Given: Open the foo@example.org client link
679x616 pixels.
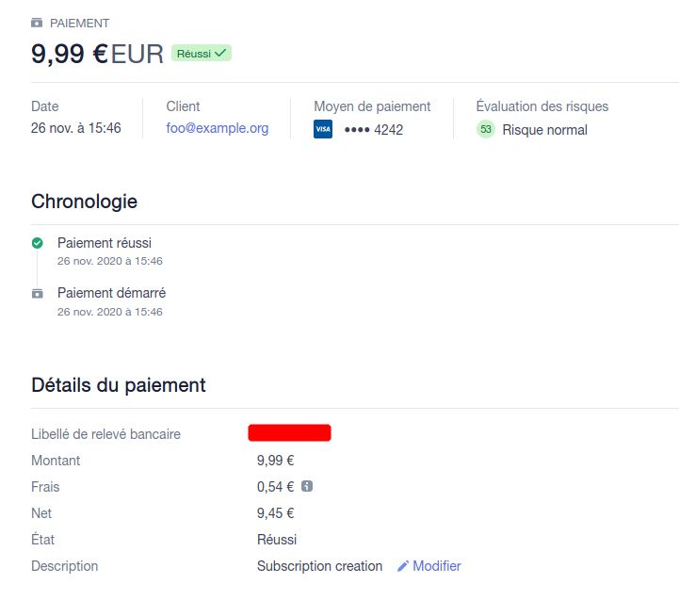Looking at the screenshot, I should pos(218,129).
